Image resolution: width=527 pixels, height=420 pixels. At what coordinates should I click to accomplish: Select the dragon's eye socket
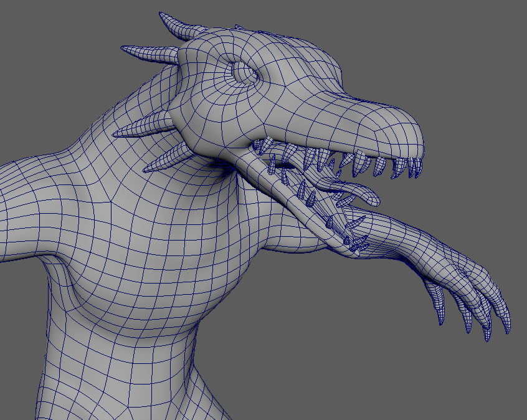[x=245, y=74]
